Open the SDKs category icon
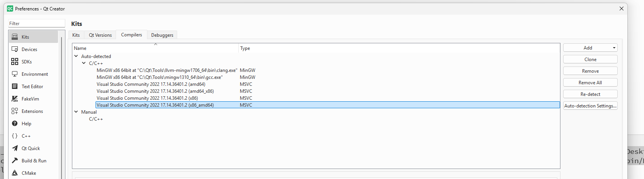Screen dimensions: 644x179 [15, 61]
